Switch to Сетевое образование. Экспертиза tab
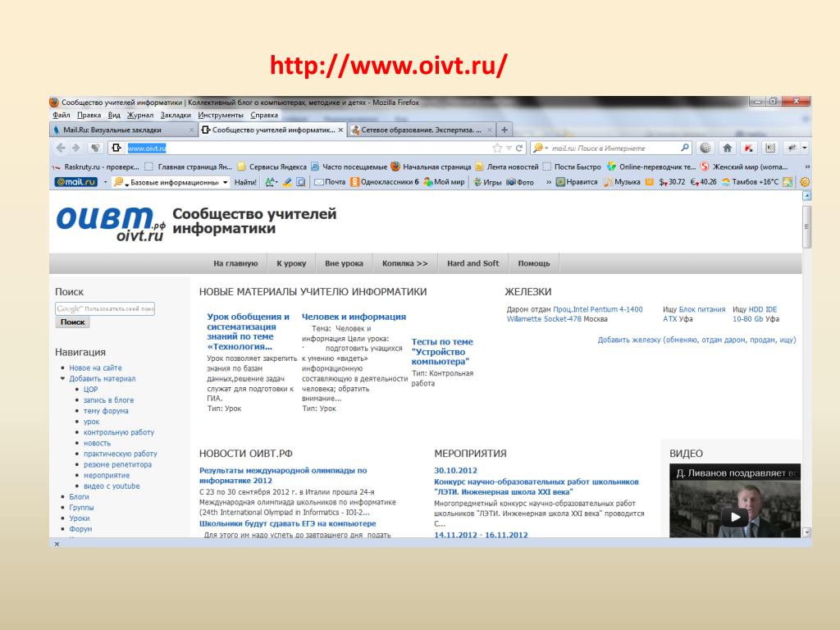Viewport: 840px width, 630px height. tap(421, 130)
